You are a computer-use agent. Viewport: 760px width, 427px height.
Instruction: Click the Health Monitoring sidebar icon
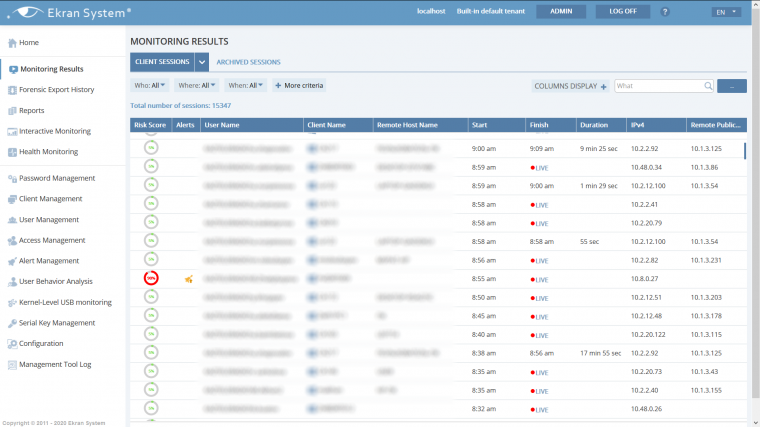click(x=12, y=152)
